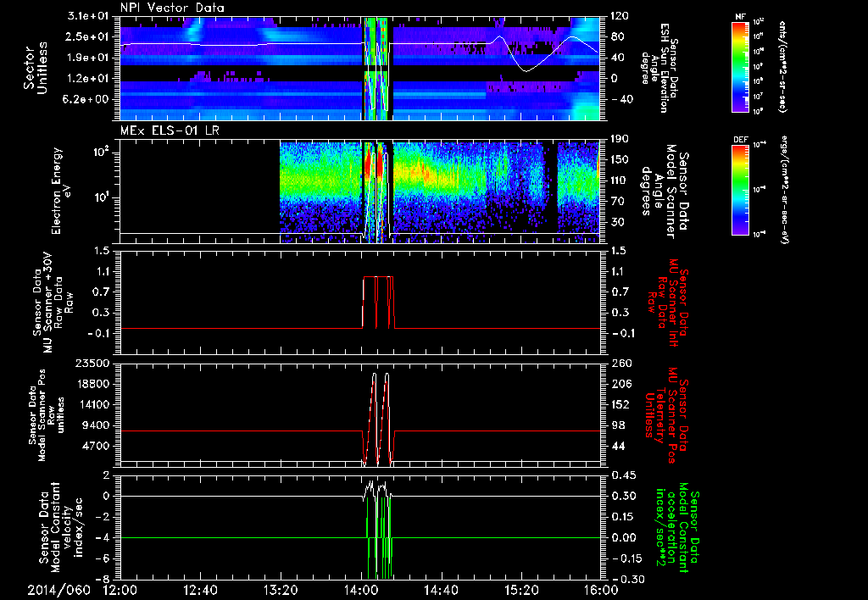This screenshot has height=600, width=868.
Task: Click the 13:20 time tick label
Action: [x=281, y=591]
